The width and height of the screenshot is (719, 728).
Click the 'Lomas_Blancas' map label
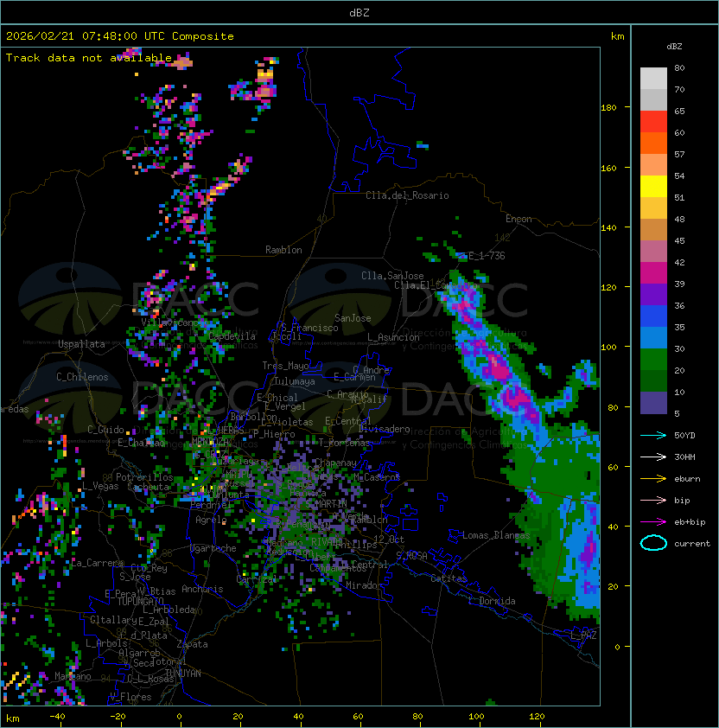pos(496,535)
